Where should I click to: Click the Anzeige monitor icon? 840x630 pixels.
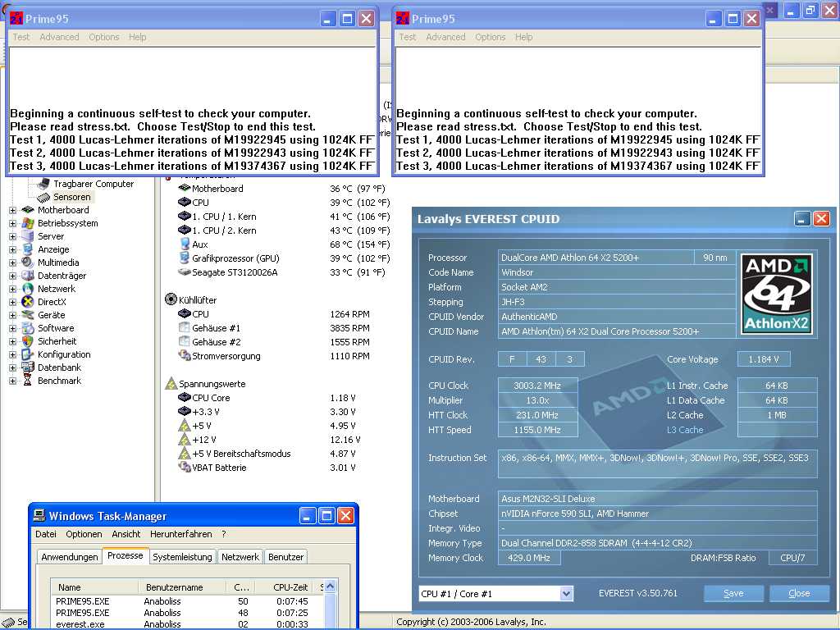tap(27, 249)
